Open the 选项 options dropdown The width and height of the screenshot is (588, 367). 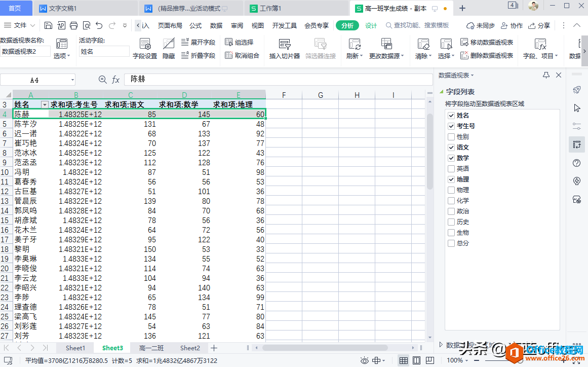click(x=61, y=49)
